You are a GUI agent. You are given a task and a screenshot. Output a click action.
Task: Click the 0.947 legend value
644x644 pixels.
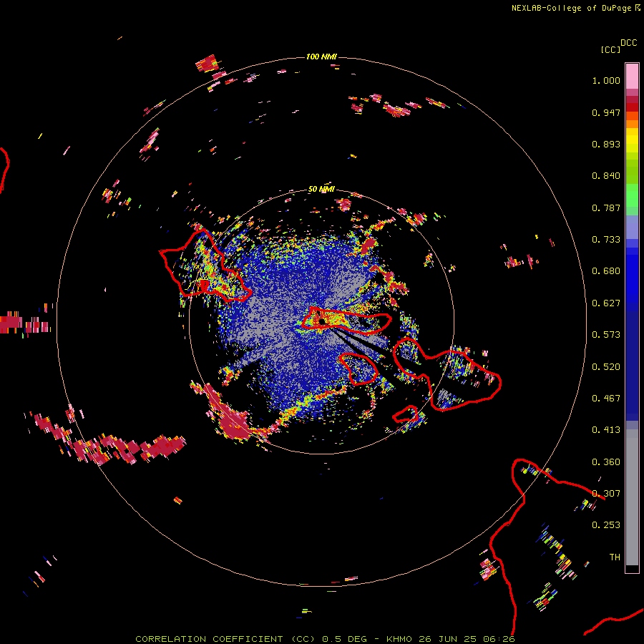606,112
